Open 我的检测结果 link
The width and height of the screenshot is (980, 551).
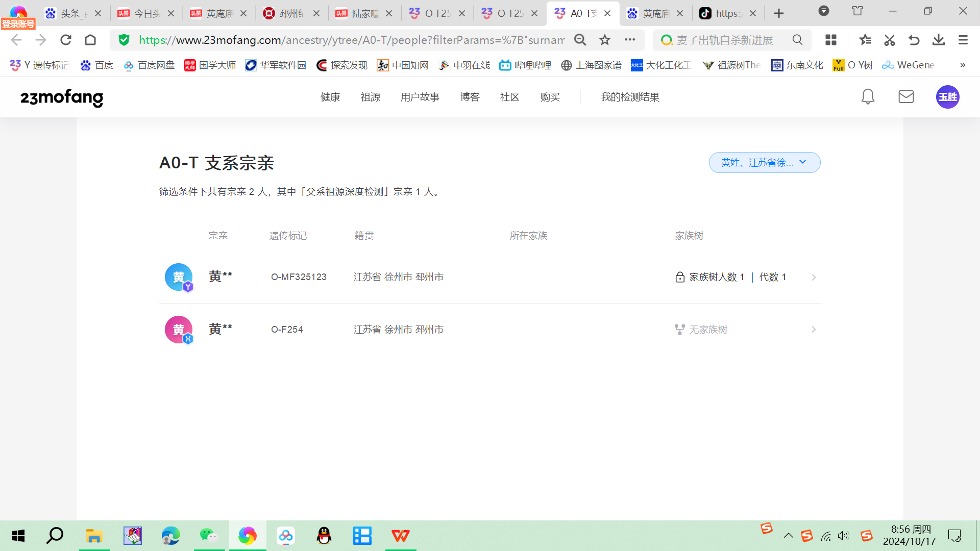pos(630,97)
